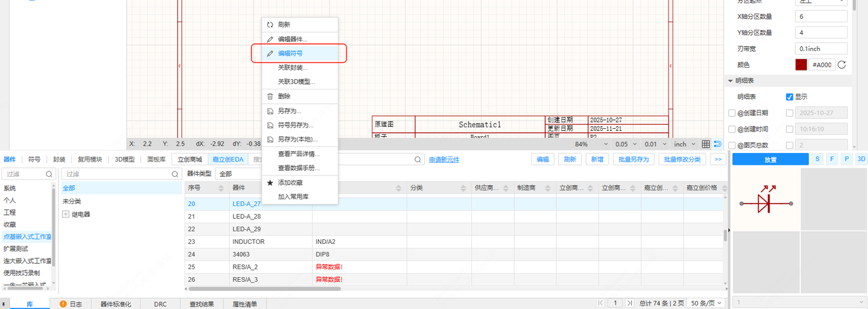
Task: Show the 3D model preview with the 3D button
Action: tap(861, 159)
